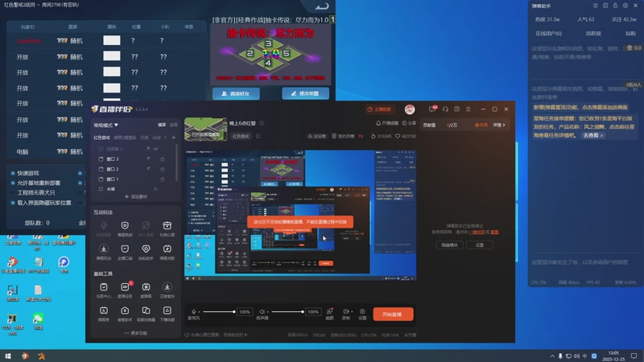Viewport: 644px width, 362px height.
Task: Open the last icon in 基础工具 bottom row
Action: click(167, 311)
